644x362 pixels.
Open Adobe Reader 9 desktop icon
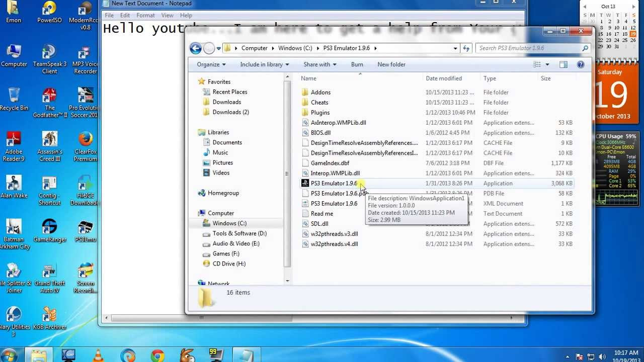click(14, 147)
